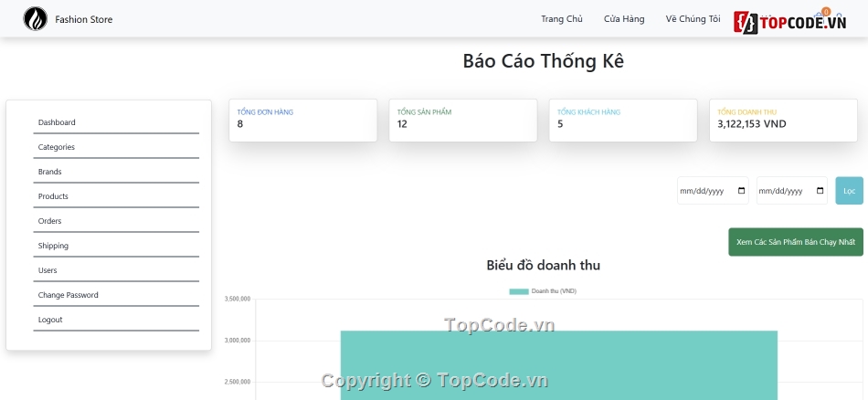Click the Tổng Doanh Thu card
Viewport: 868px width, 400px height.
pos(783,120)
